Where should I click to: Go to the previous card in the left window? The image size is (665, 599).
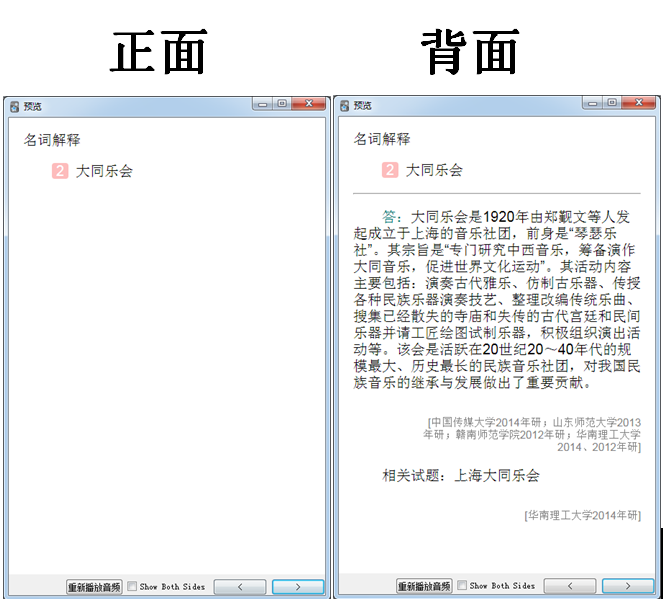[240, 587]
